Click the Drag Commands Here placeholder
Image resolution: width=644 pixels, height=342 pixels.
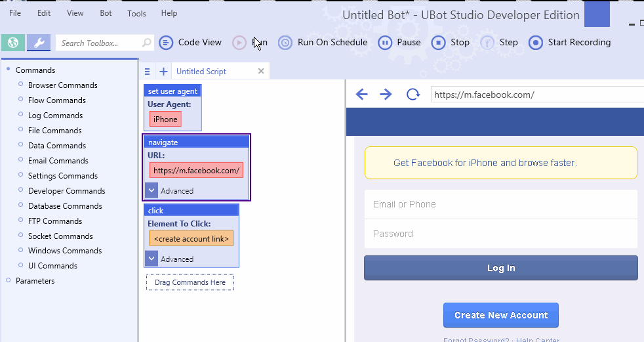(x=190, y=282)
